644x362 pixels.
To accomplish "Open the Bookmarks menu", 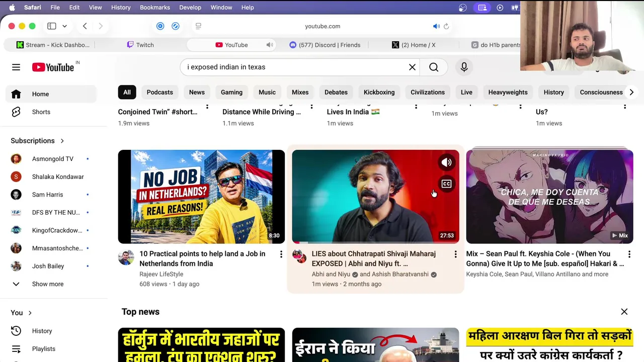I will 155,8.
